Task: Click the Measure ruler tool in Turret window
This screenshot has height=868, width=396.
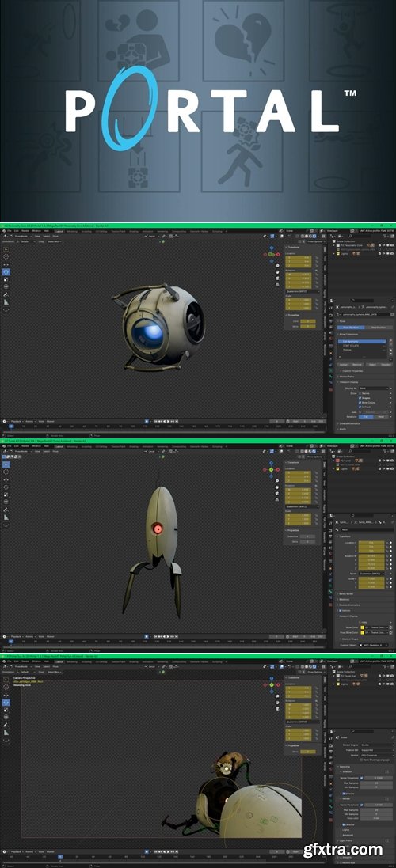Action: [6, 517]
